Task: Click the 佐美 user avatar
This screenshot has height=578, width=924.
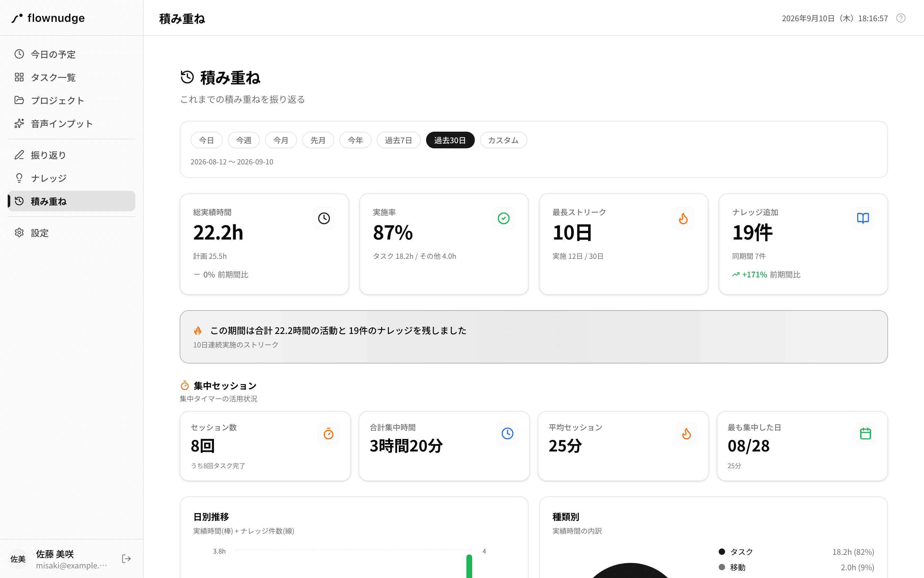Action: [x=18, y=559]
